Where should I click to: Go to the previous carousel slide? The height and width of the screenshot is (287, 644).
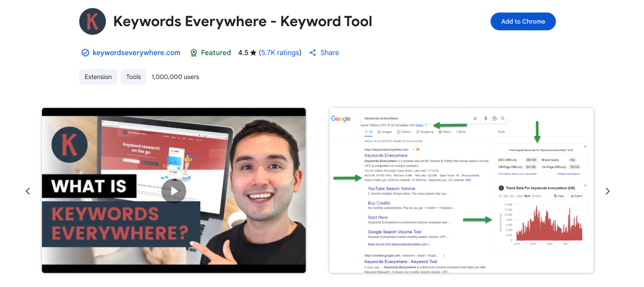click(x=28, y=191)
